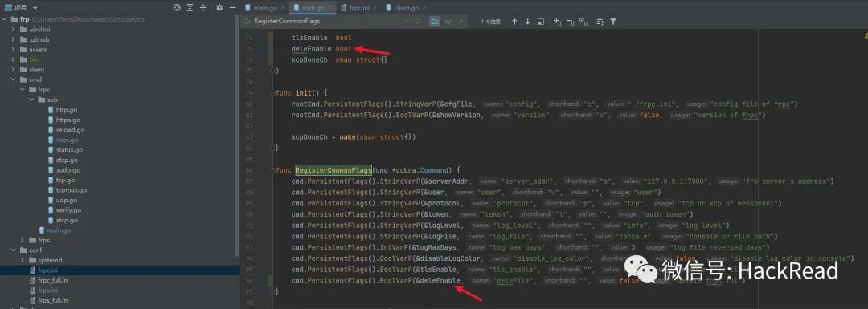
Task: Expand the bin folder
Action: point(14,59)
